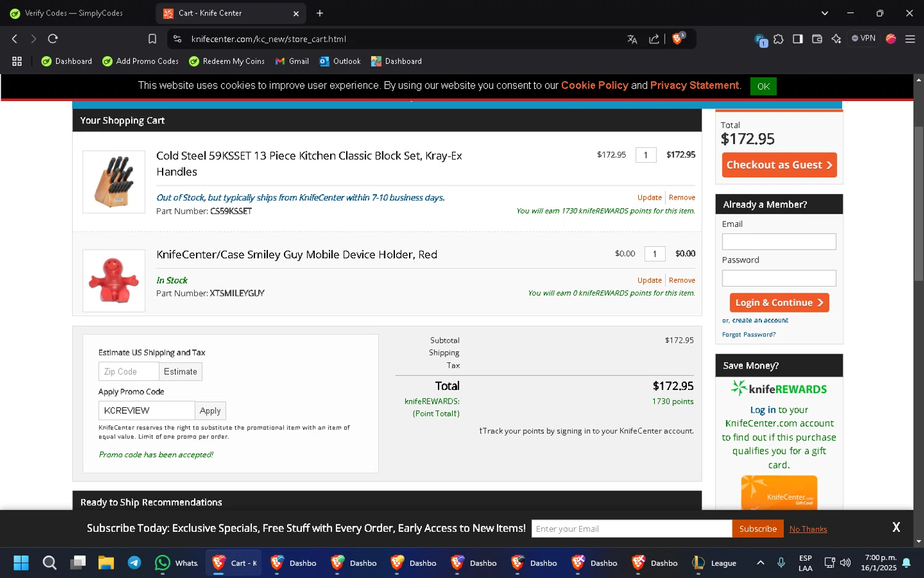Viewport: 924px width, 578px height.
Task: Close the subscribe banner with X
Action: coord(896,527)
